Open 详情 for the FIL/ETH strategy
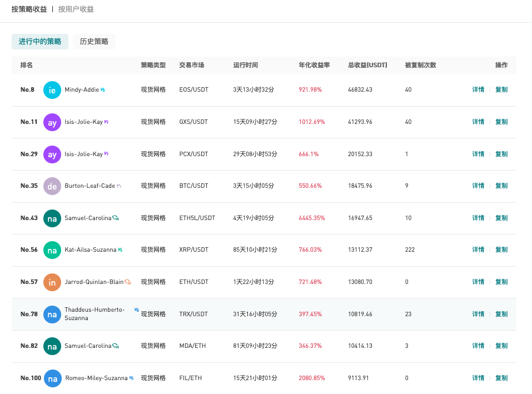 point(478,378)
